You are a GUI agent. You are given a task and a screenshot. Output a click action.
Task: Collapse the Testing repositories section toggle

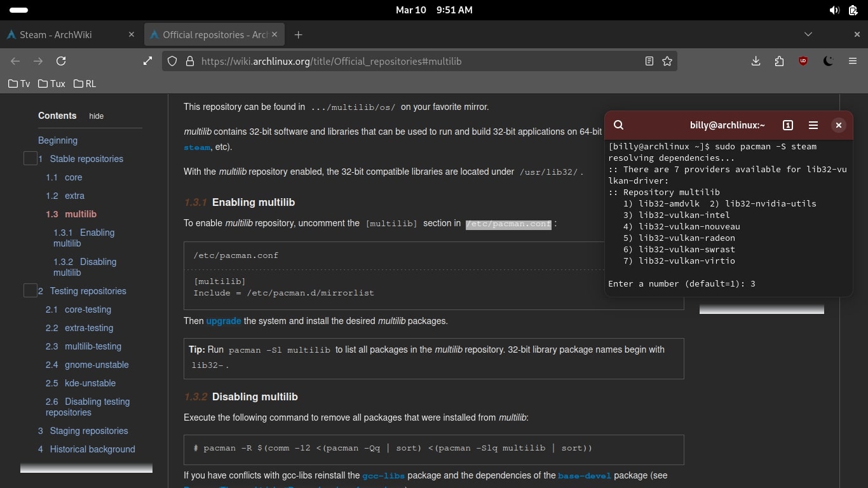pos(30,290)
